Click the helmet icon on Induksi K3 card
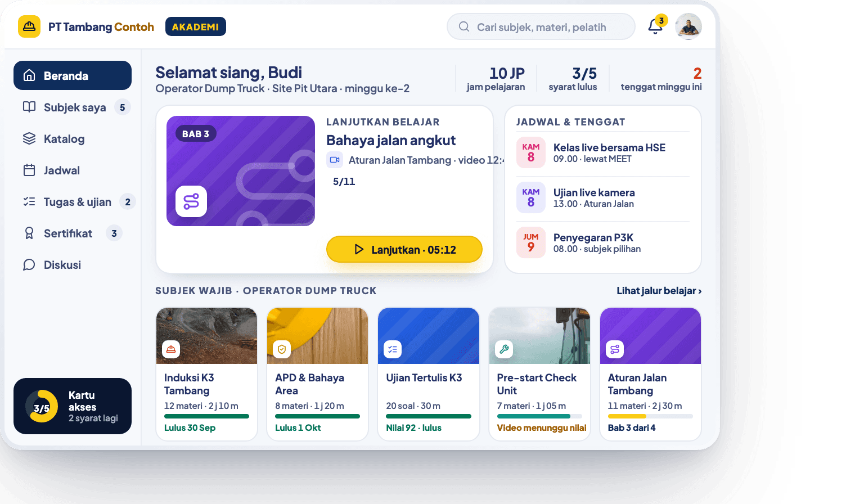Image resolution: width=864 pixels, height=504 pixels. point(171,349)
